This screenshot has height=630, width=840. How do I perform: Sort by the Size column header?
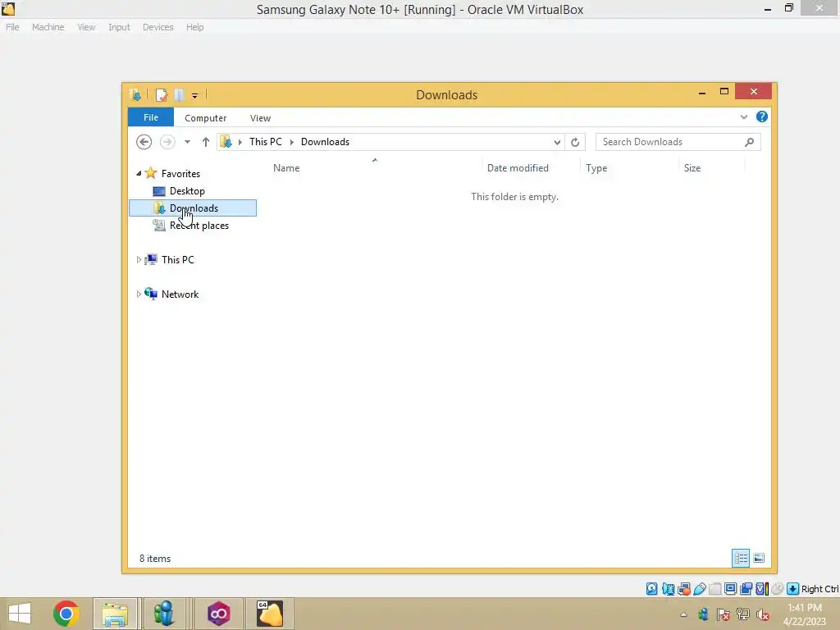pyautogui.click(x=692, y=167)
